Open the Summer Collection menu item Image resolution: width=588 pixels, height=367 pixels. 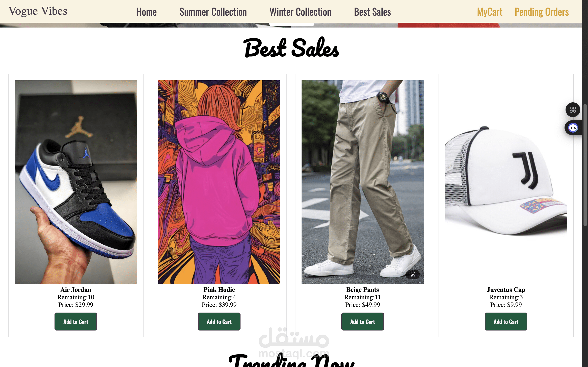(x=213, y=12)
